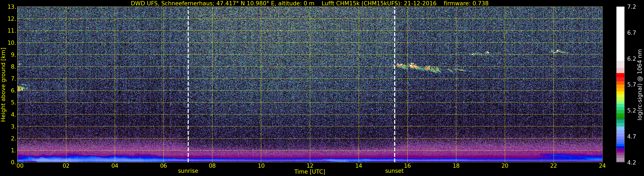Viewport: 644px width, 176px height.
Task: Click the 13 km tick on height axis
Action: point(11,7)
